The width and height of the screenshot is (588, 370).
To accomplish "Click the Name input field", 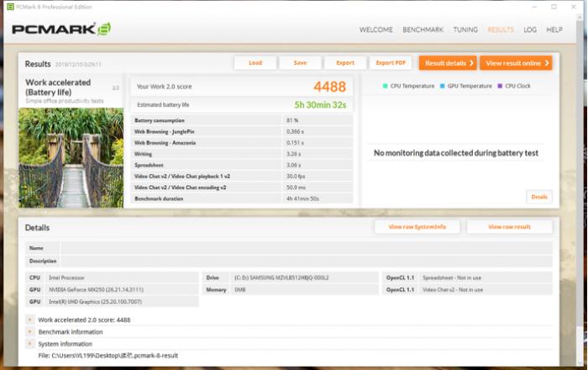I will 306,248.
